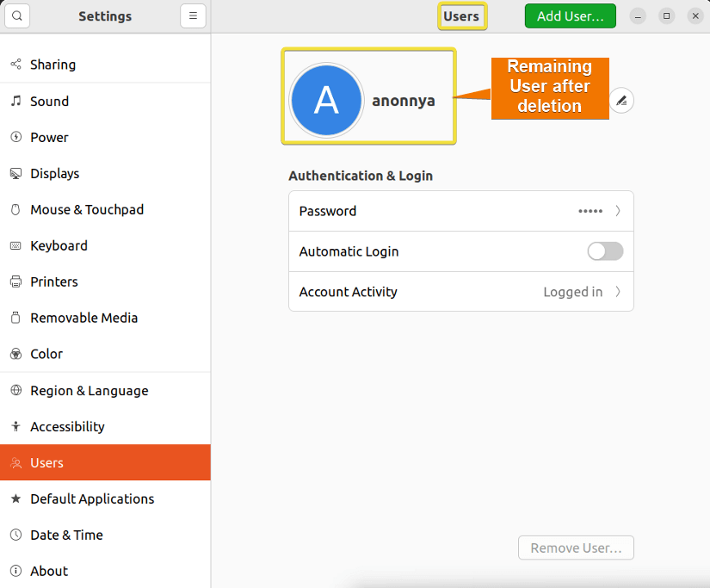
Task: Click the anonnya user name
Action: (403, 101)
